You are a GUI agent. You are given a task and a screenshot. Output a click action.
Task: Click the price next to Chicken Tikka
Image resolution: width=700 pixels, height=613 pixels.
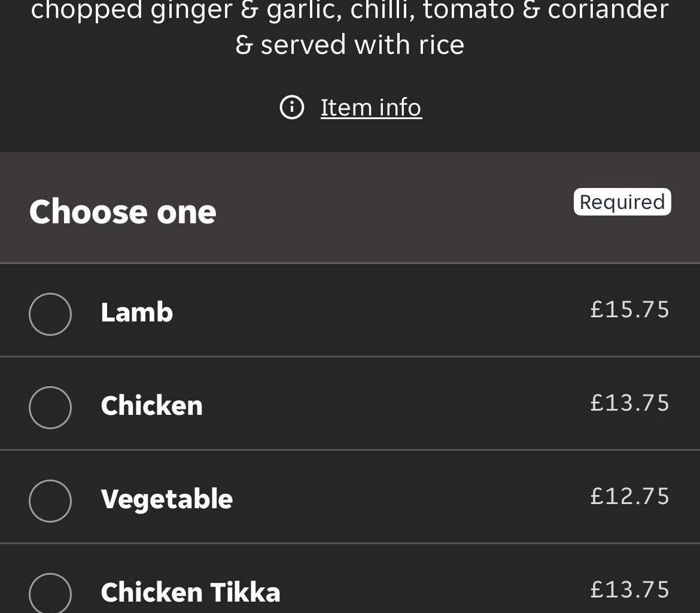coord(629,590)
